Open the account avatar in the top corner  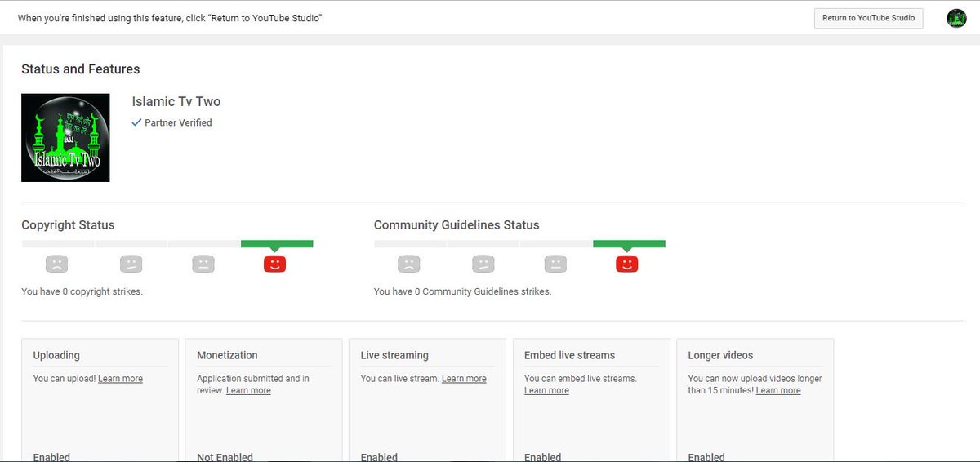point(956,18)
